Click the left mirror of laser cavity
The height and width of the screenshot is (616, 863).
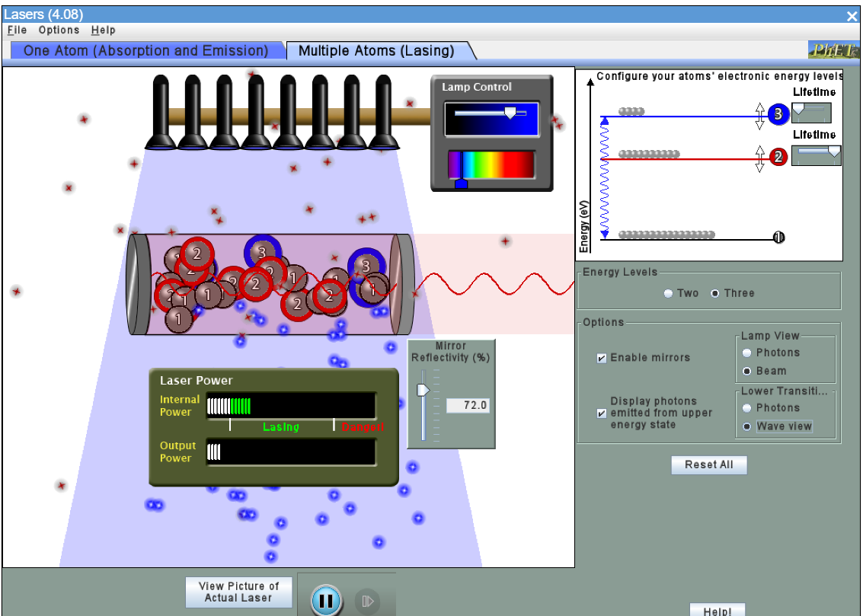pos(138,284)
